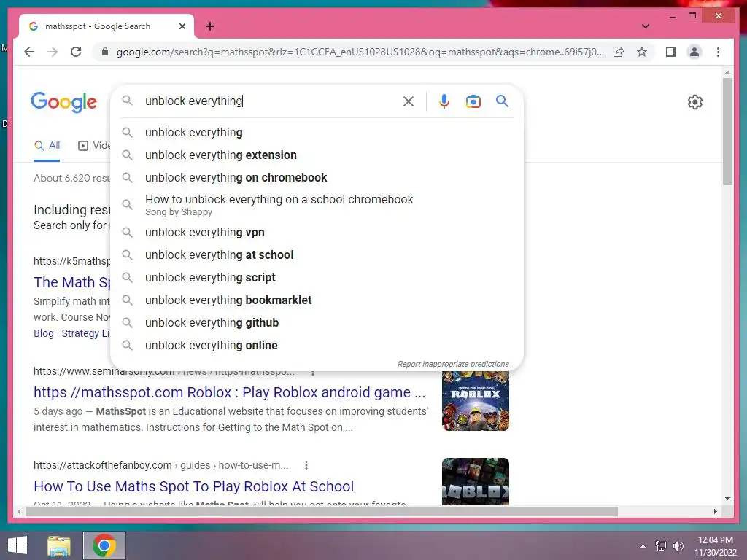Click the vertical scrollbar thumb
Screen dimensions: 747x560
pyautogui.click(x=727, y=131)
